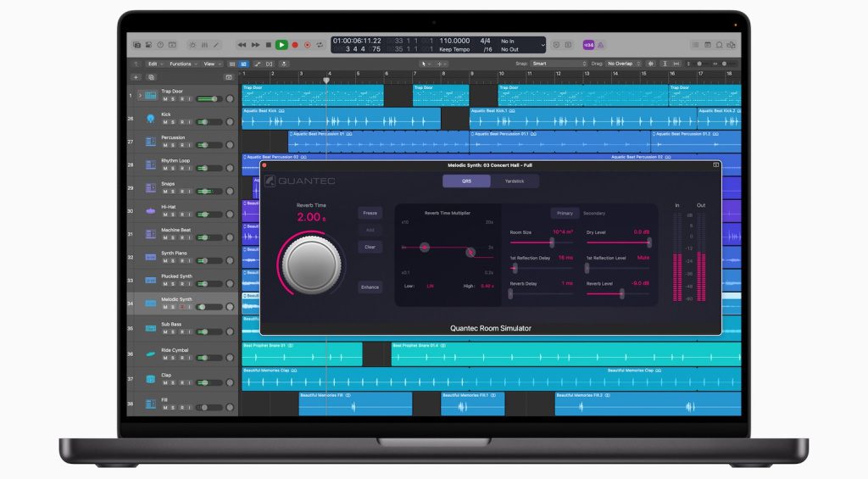
Task: Toggle the purple Count-in button
Action: click(588, 45)
